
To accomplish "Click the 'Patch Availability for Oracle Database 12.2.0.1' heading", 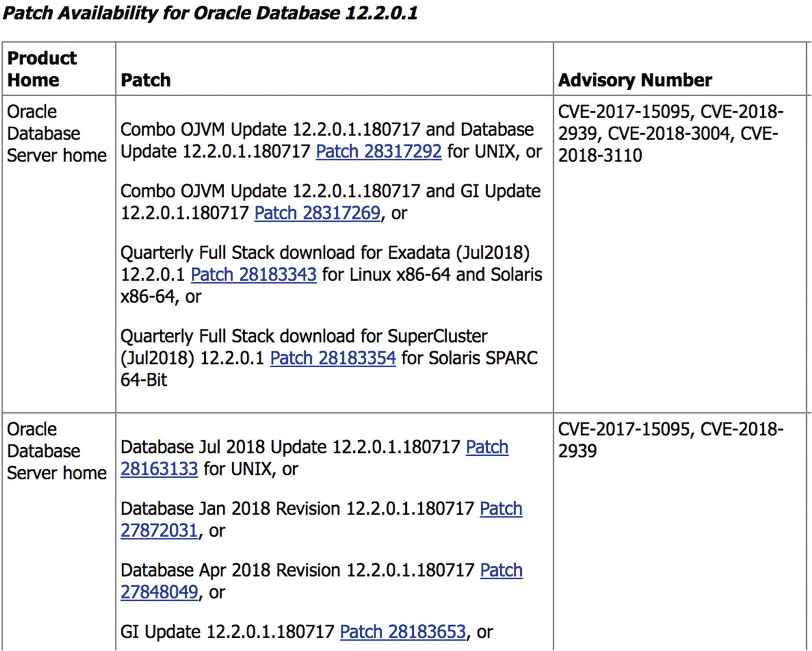I will (210, 13).
